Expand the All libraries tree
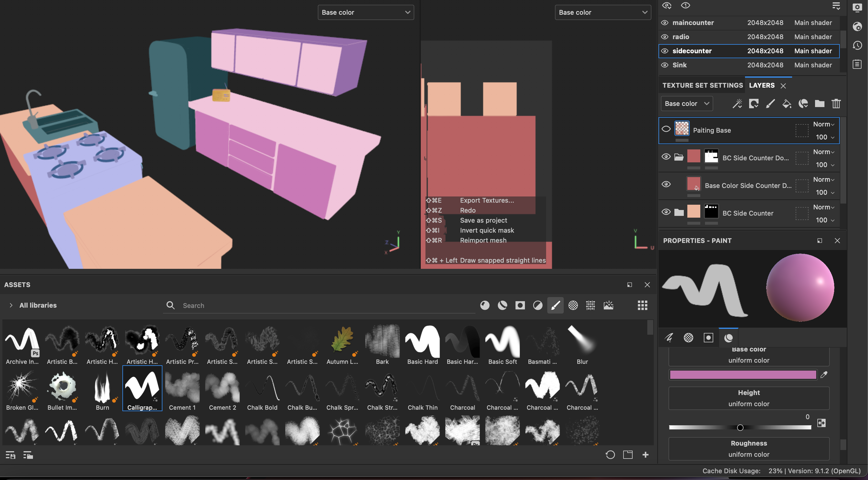 (11, 305)
